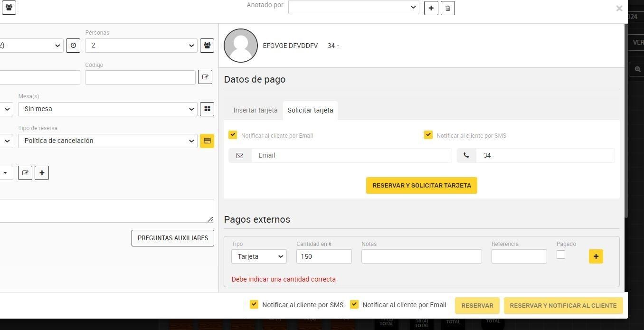Screen dimensions: 644x330
Task: Check the Pagado checkbox
Action: click(561, 255)
